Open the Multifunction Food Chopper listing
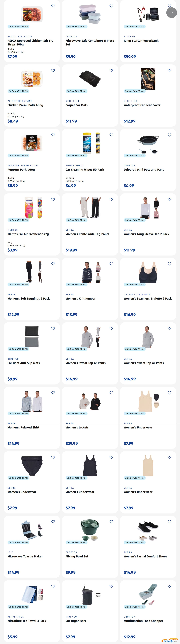This screenshot has width=180, height=644. tap(143, 621)
